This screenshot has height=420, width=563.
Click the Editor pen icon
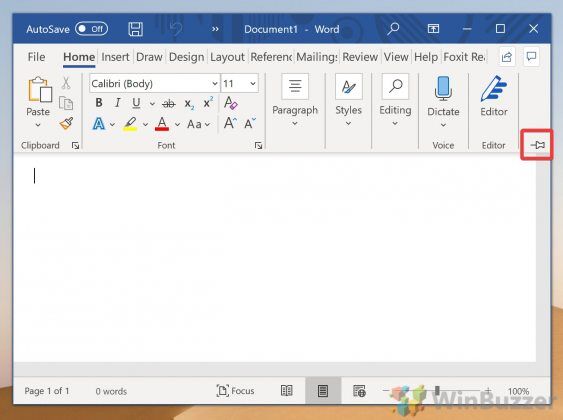494,89
